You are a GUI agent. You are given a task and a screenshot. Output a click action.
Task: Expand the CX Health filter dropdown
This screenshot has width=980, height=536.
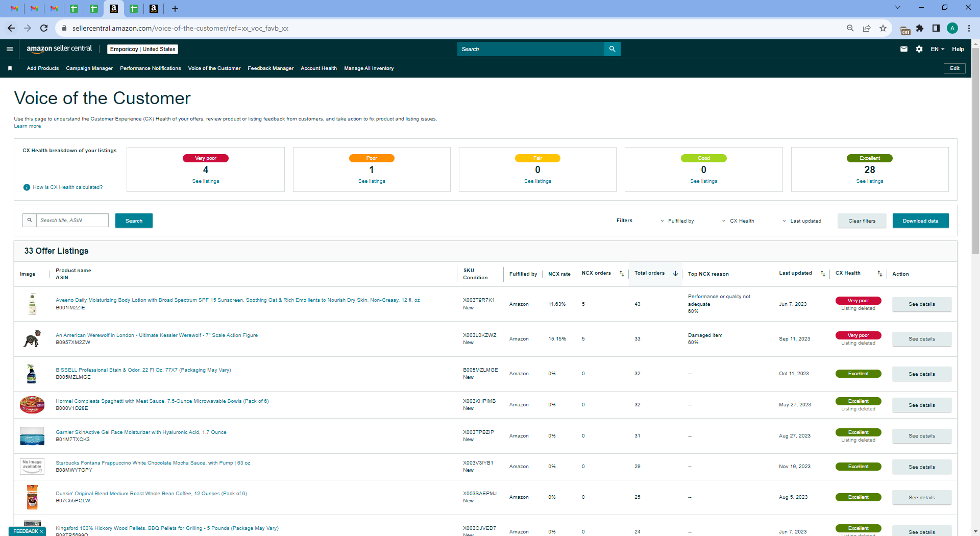[738, 221]
